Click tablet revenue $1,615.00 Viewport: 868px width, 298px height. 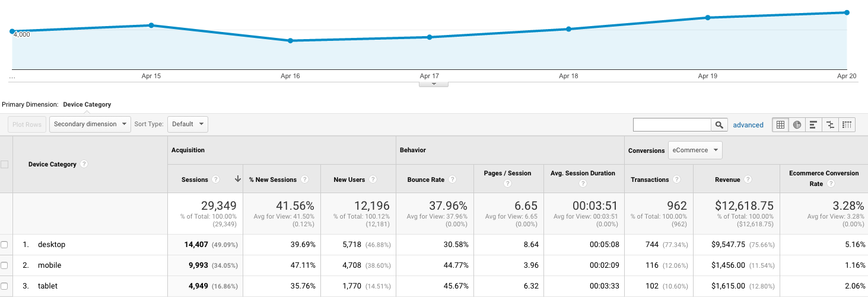[x=727, y=286]
